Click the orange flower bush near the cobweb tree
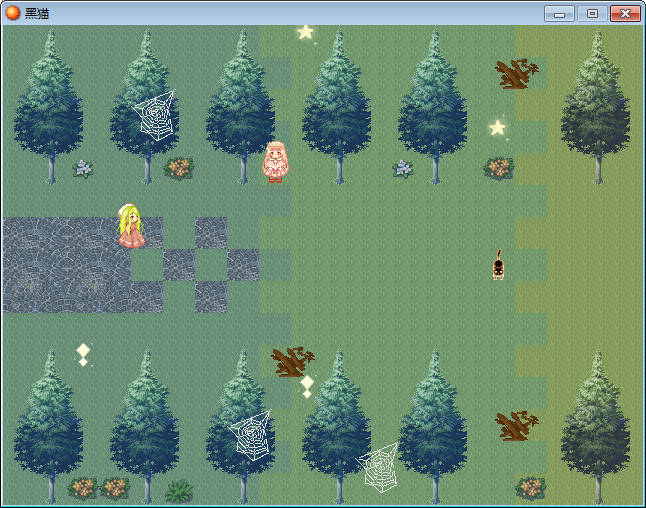The height and width of the screenshot is (508, 646). [179, 167]
